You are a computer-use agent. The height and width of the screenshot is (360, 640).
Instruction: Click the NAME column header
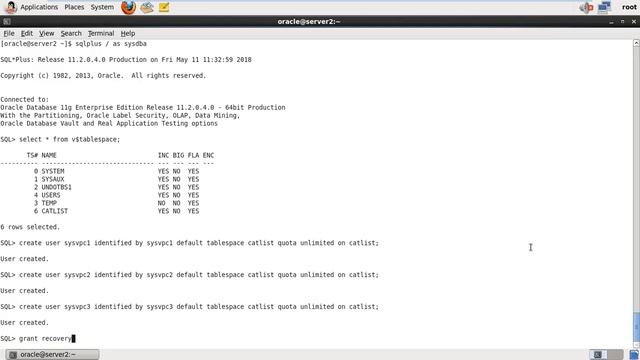tap(49, 155)
